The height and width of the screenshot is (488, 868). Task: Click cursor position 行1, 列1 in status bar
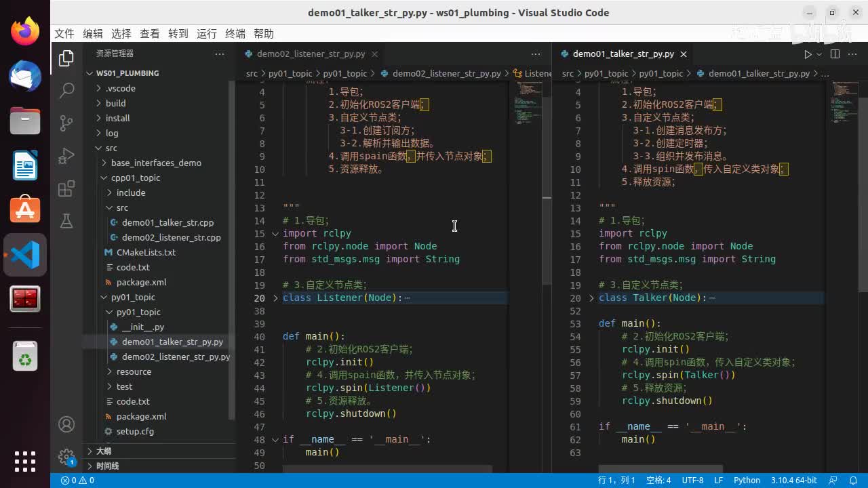tap(616, 481)
